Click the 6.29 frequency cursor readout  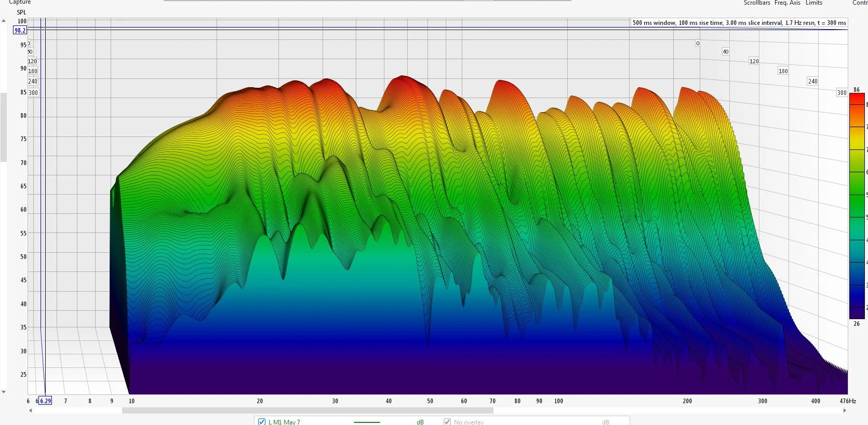pos(46,401)
